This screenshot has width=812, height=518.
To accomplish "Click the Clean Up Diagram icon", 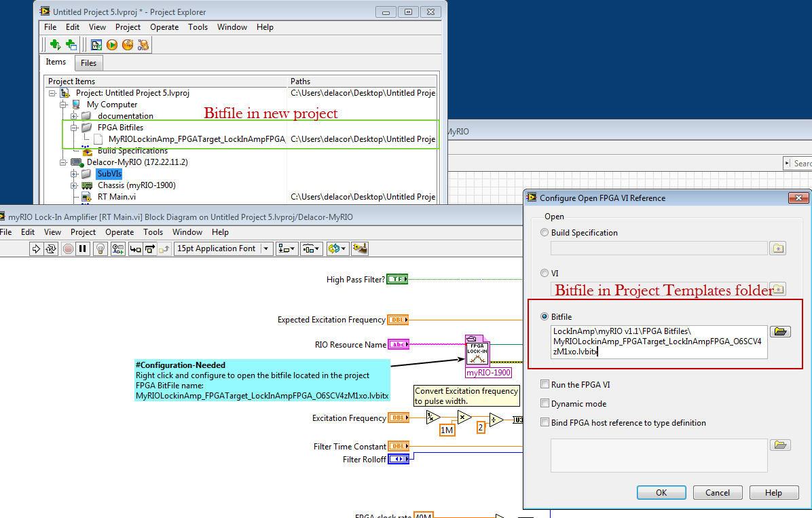I will (360, 249).
